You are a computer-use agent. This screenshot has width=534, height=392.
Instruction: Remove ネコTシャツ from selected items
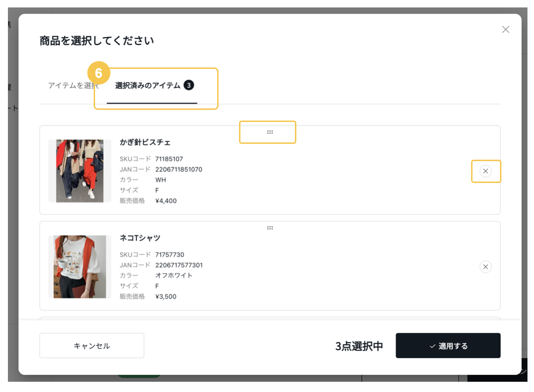click(x=485, y=267)
